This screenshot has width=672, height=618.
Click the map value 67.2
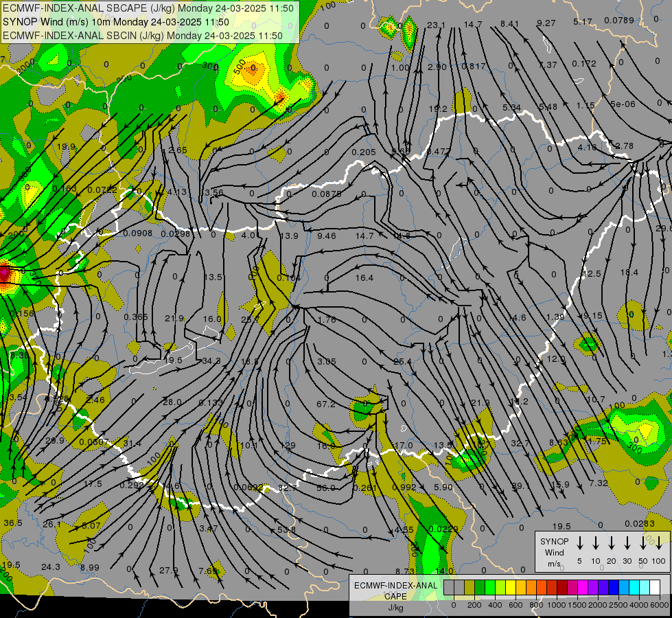(326, 404)
